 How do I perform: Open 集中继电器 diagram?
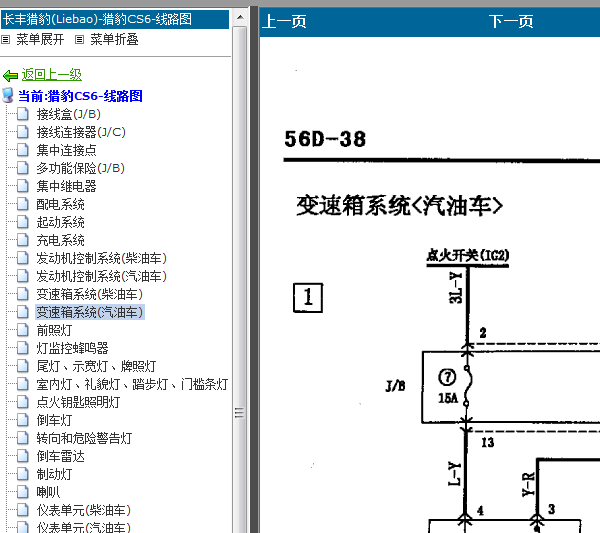(x=67, y=186)
